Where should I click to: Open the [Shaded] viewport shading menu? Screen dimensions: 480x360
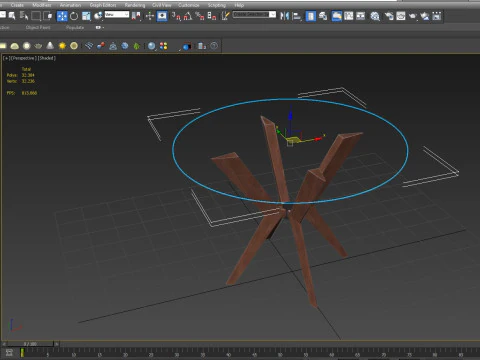[x=46, y=58]
